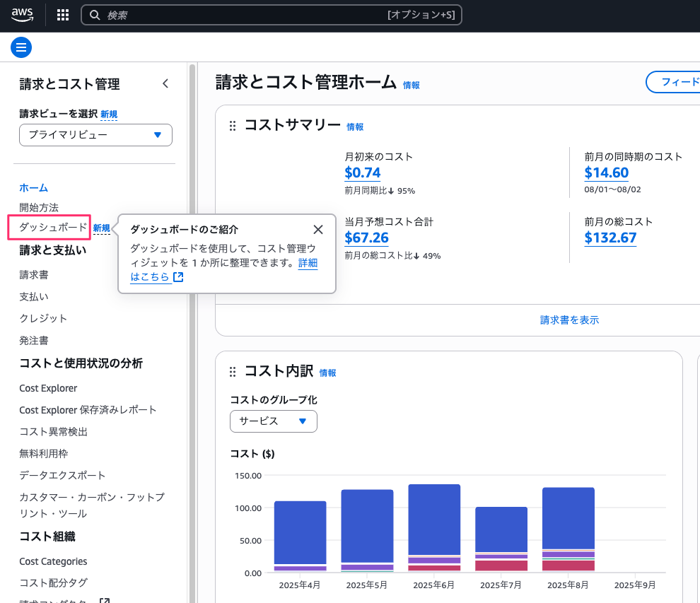Viewport: 700px width, 603px height.
Task: Click 情報 link beside 請求とコスト管理ホーム
Action: point(411,86)
